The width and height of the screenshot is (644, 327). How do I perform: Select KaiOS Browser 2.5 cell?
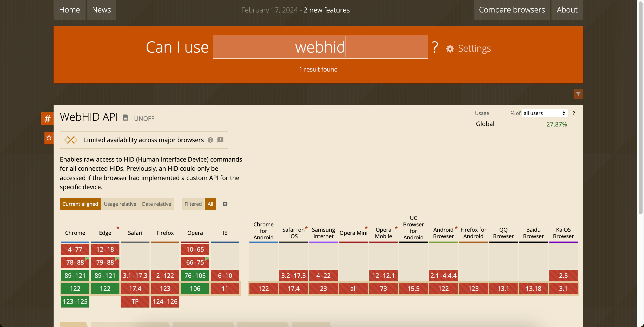(563, 276)
